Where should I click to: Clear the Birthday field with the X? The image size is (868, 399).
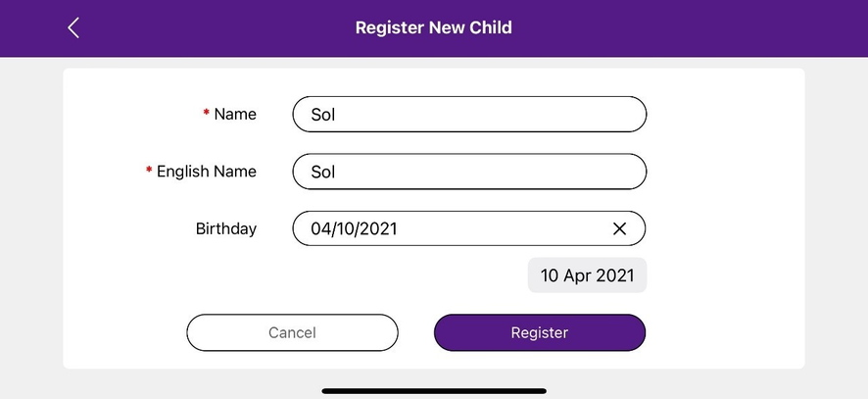point(619,228)
